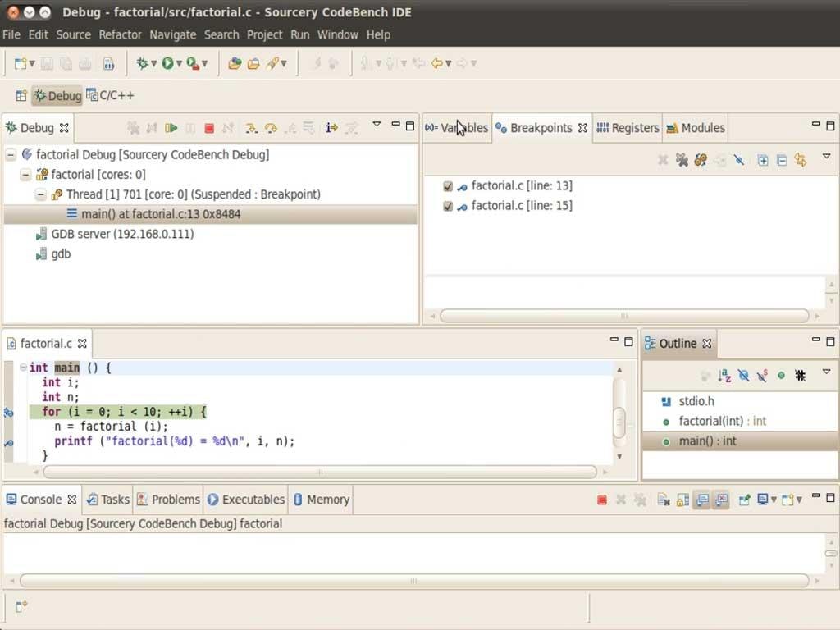Viewport: 840px width, 630px height.
Task: Click Collapse All in Breakpoints view
Action: (782, 160)
